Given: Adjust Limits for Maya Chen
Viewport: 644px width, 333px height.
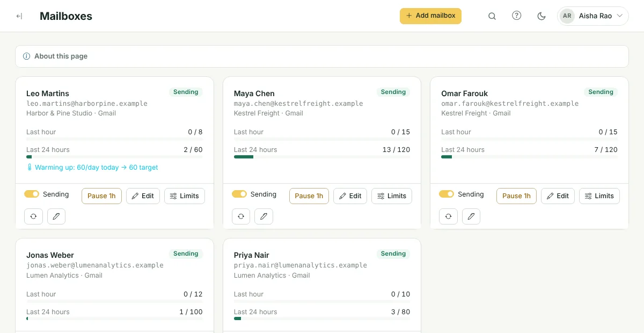Looking at the screenshot, I should click(392, 196).
